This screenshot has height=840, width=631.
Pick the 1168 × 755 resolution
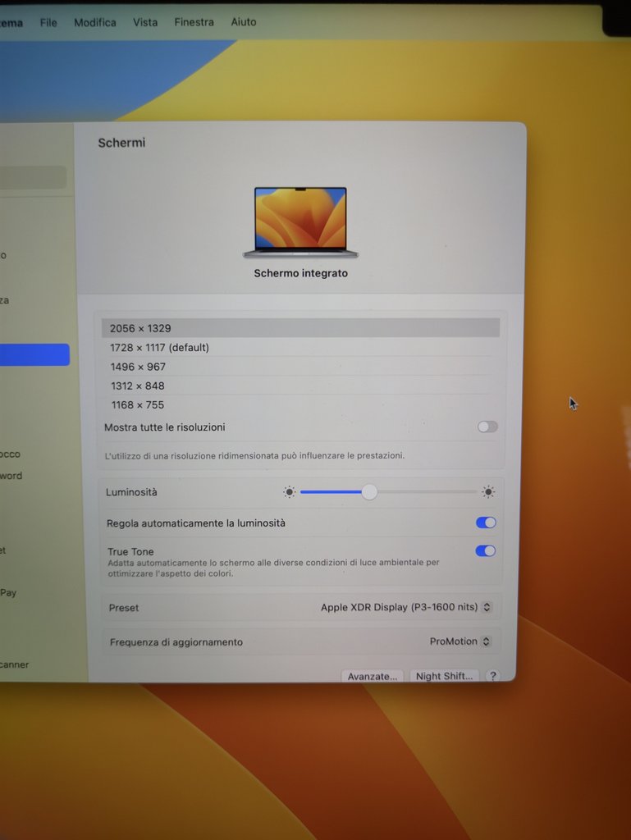(300, 405)
